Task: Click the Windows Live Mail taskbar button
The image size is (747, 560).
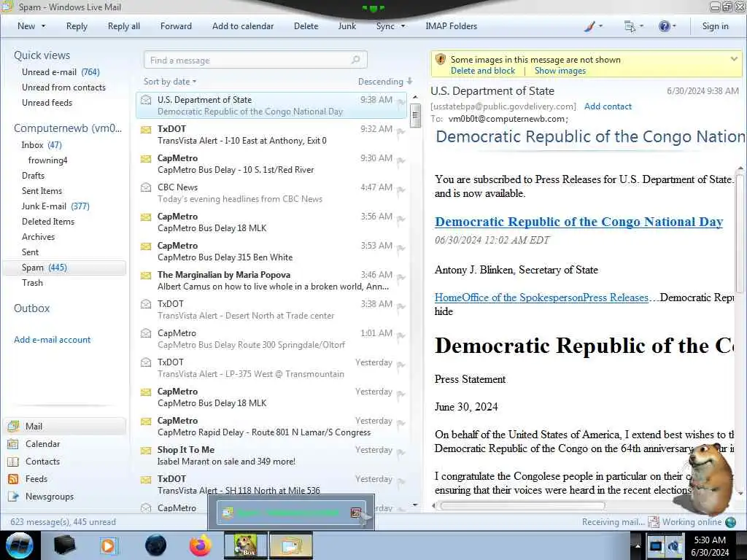Action: [x=290, y=545]
